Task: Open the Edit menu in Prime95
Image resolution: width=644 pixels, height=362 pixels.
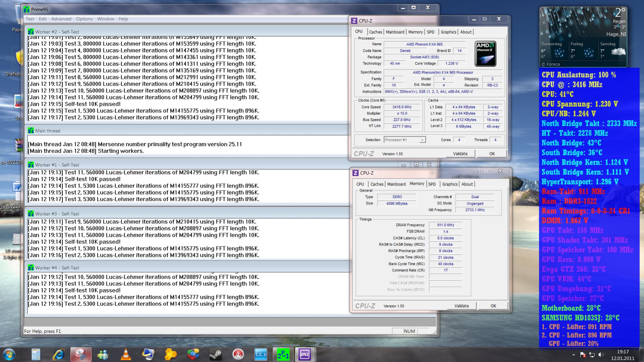Action: 43,19
